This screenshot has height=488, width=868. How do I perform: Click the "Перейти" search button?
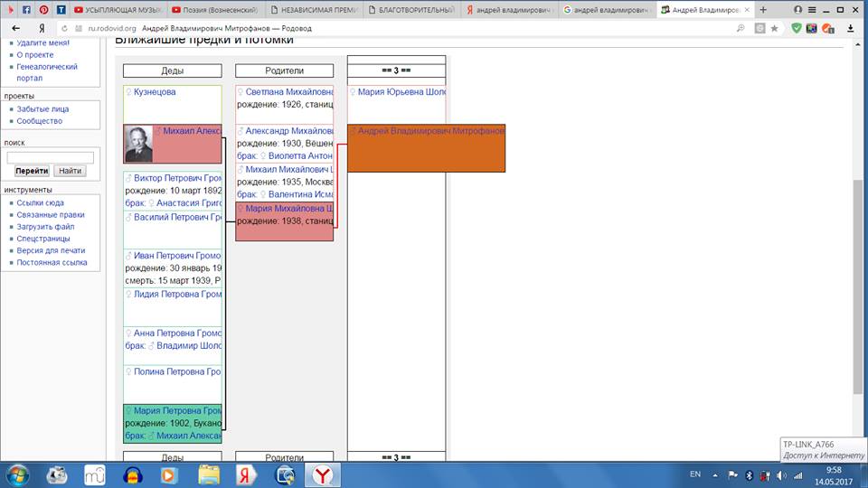tap(32, 171)
